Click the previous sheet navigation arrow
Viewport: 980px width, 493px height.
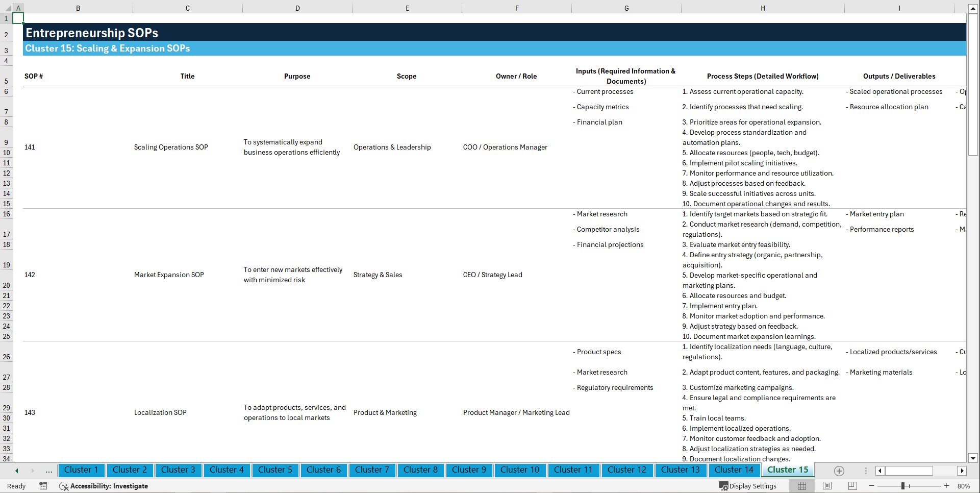coord(16,471)
